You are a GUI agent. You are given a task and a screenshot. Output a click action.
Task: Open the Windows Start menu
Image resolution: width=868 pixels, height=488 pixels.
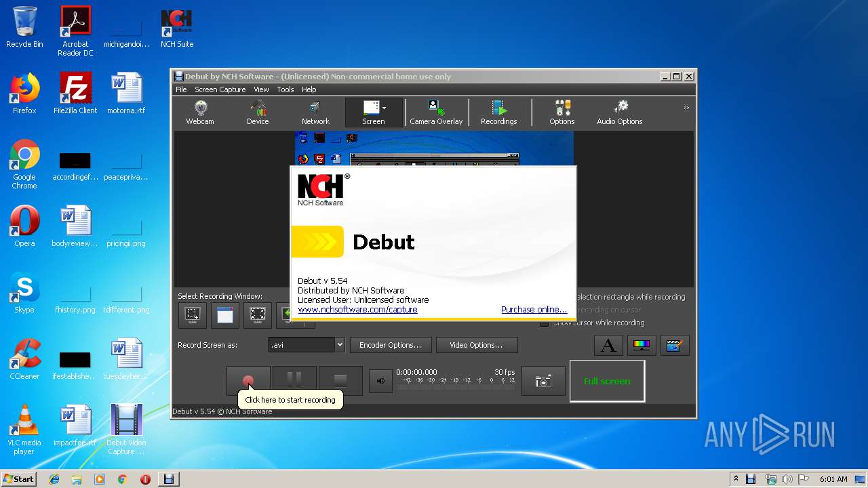tap(19, 479)
